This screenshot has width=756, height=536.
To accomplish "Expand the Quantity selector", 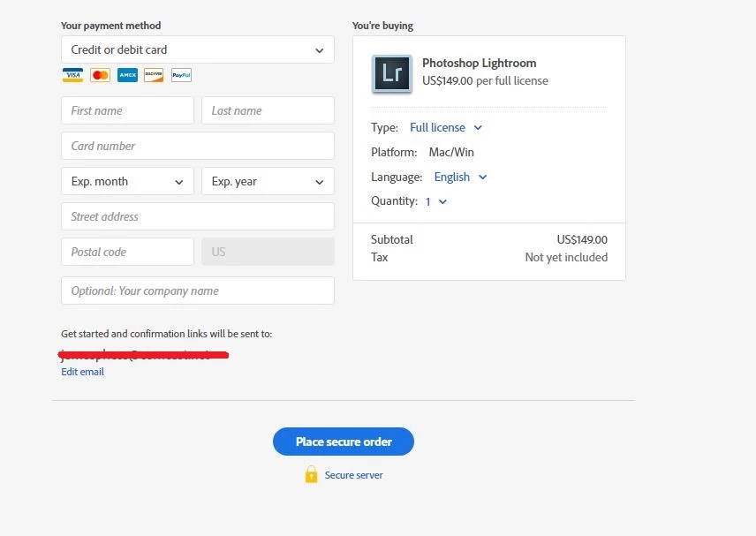I will tap(436, 201).
